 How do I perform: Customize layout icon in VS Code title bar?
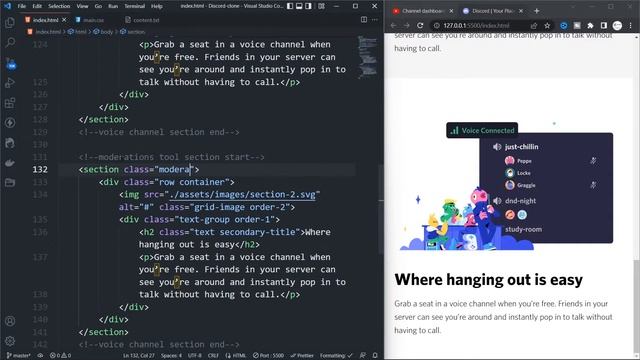pos(322,6)
